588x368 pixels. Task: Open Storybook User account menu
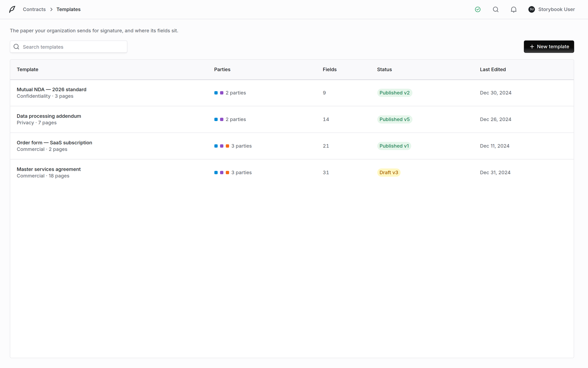tap(552, 9)
